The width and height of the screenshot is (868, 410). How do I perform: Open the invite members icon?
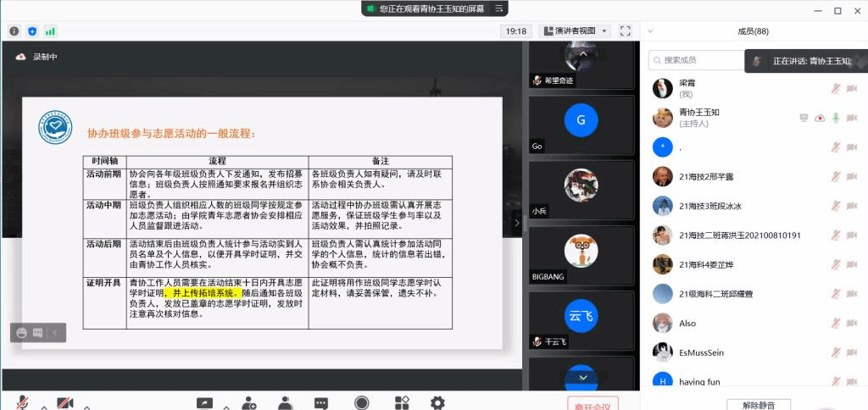point(248,402)
